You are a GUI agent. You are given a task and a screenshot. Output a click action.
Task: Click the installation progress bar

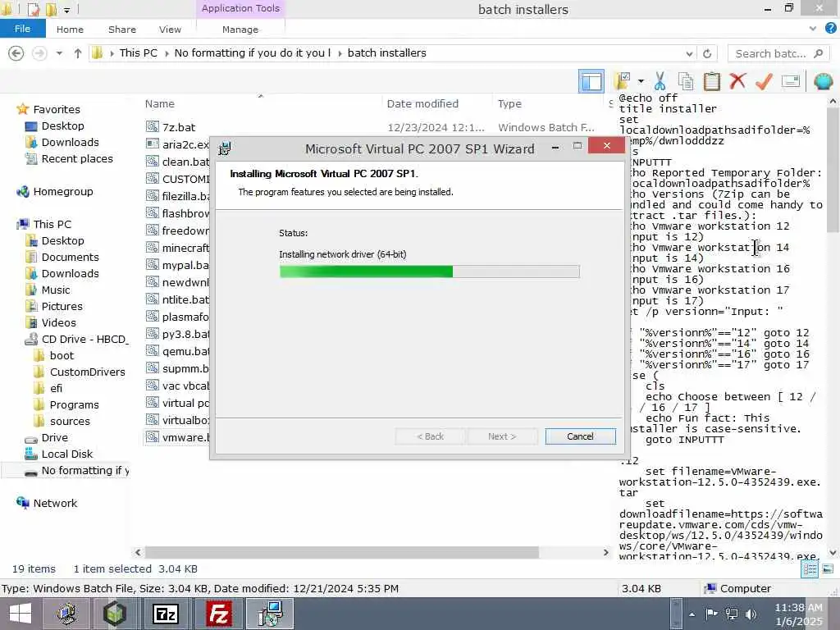coord(429,272)
